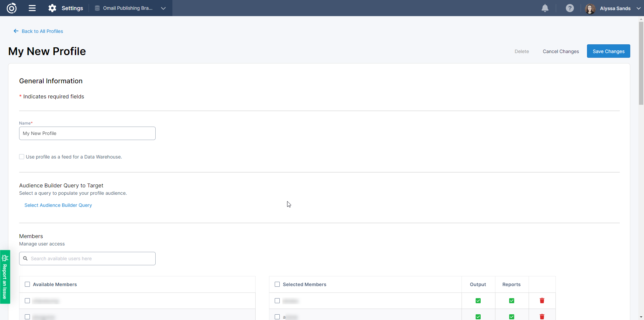Screen dimensions: 644x320
Task: Click Cancel Changes
Action: coord(561,51)
